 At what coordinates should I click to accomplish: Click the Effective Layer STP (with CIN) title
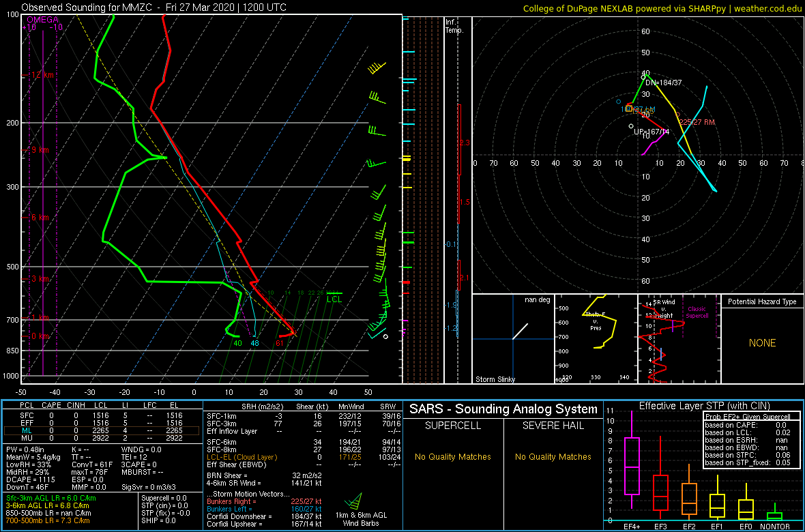[703, 406]
